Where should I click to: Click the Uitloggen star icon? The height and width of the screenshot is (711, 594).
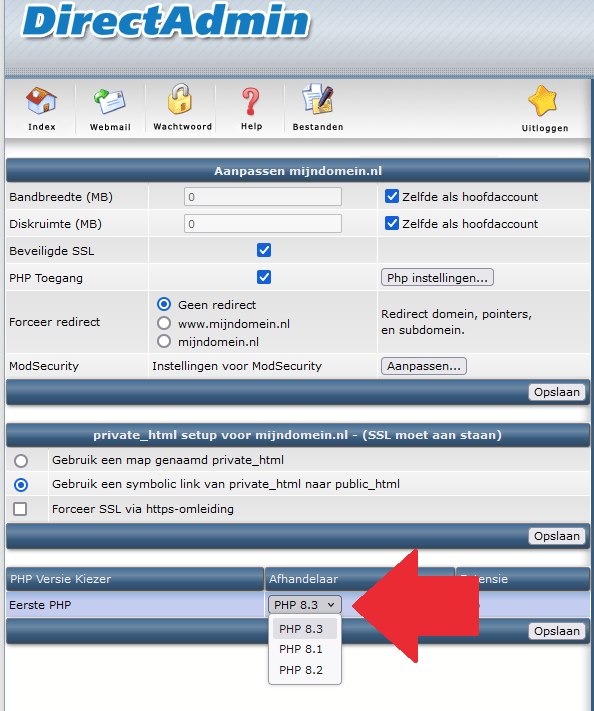(542, 101)
